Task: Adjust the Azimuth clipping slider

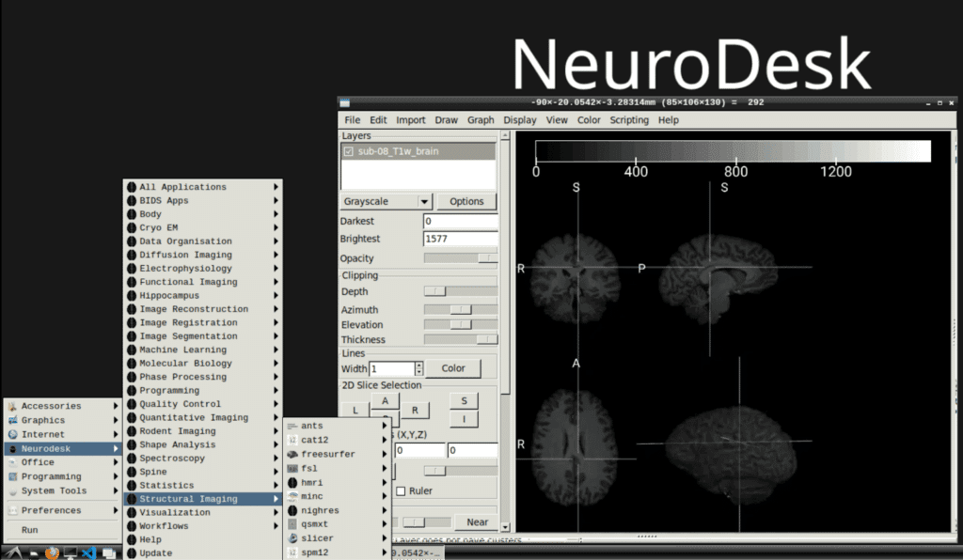Action: click(461, 310)
